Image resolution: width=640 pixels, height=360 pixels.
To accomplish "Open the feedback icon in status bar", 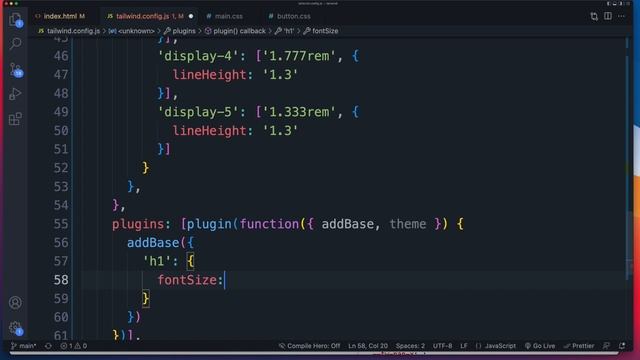I will [607, 346].
